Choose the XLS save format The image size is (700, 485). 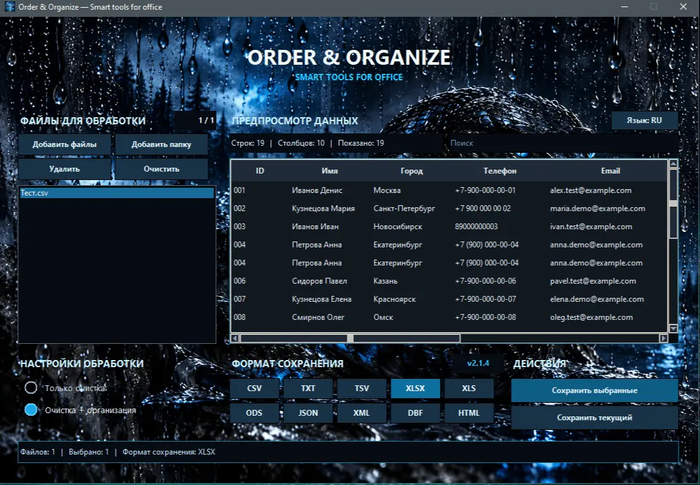(469, 388)
